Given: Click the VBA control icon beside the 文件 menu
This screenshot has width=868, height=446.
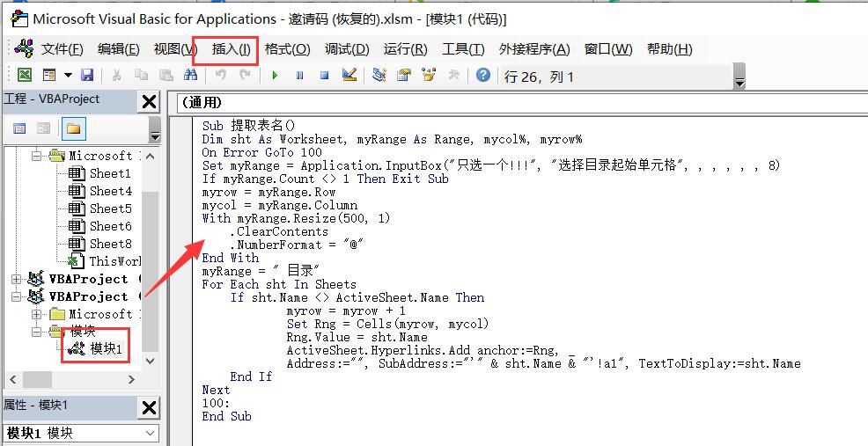Looking at the screenshot, I should tap(24, 48).
